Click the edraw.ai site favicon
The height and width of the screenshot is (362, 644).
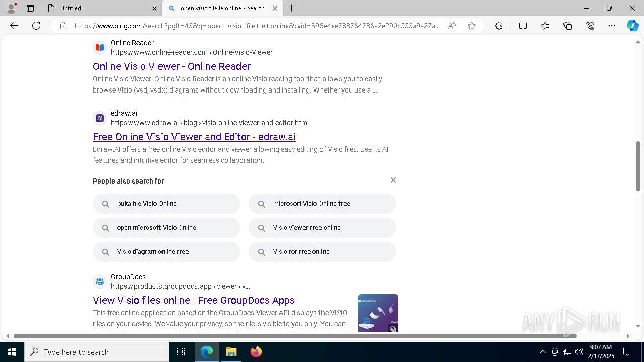[100, 118]
